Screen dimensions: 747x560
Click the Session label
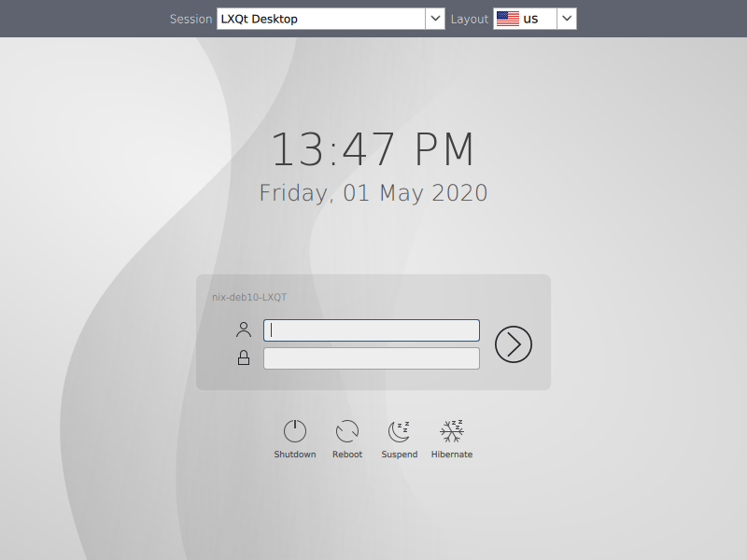190,19
